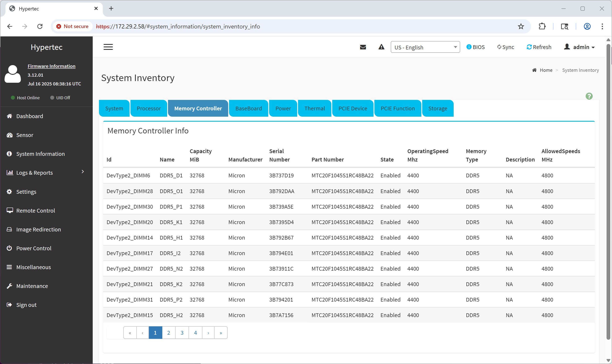
Task: Switch to the PCIE Device tab
Action: 352,108
